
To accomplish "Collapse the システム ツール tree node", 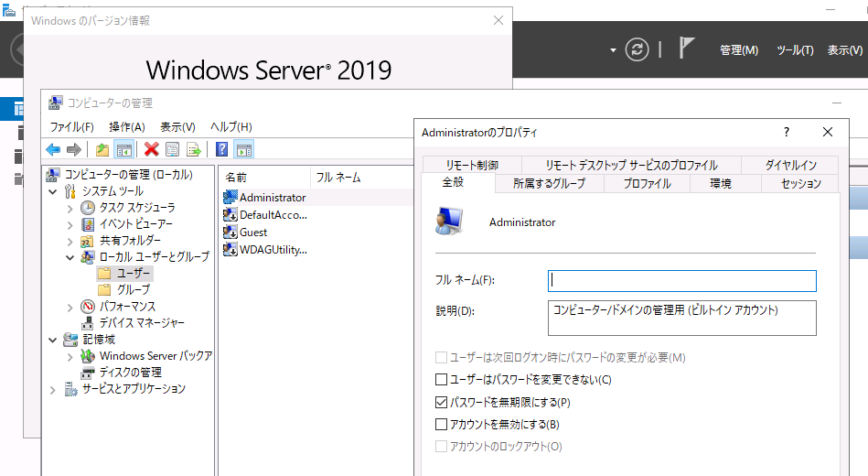I will coord(52,191).
